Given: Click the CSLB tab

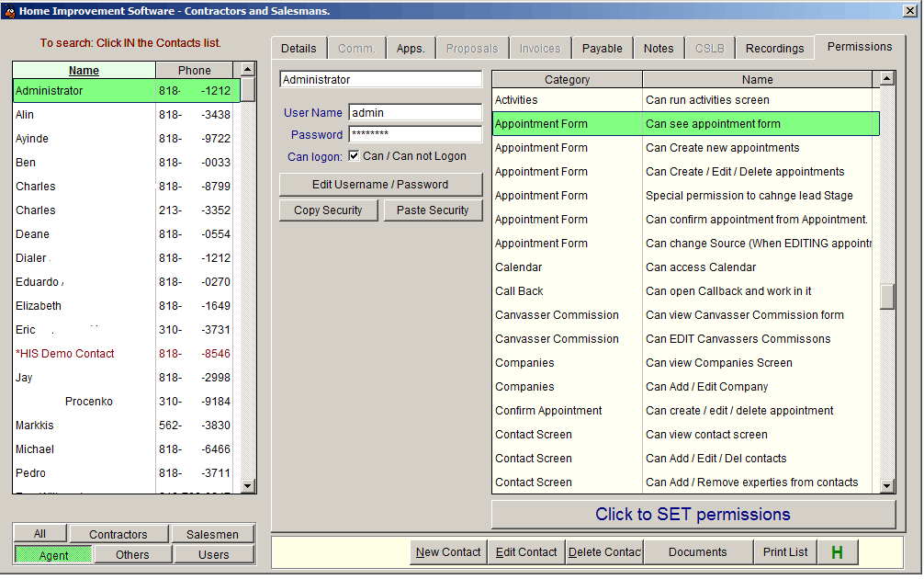Looking at the screenshot, I should (709, 49).
